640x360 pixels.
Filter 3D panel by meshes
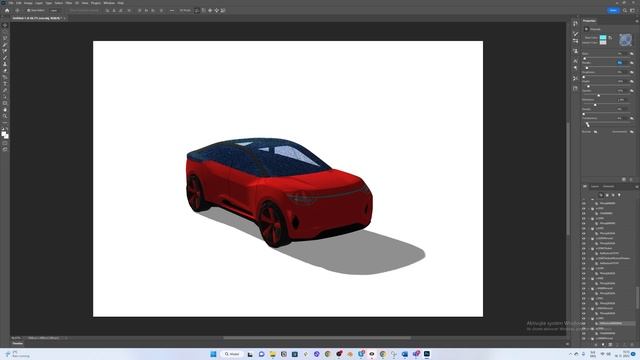pyautogui.click(x=607, y=195)
